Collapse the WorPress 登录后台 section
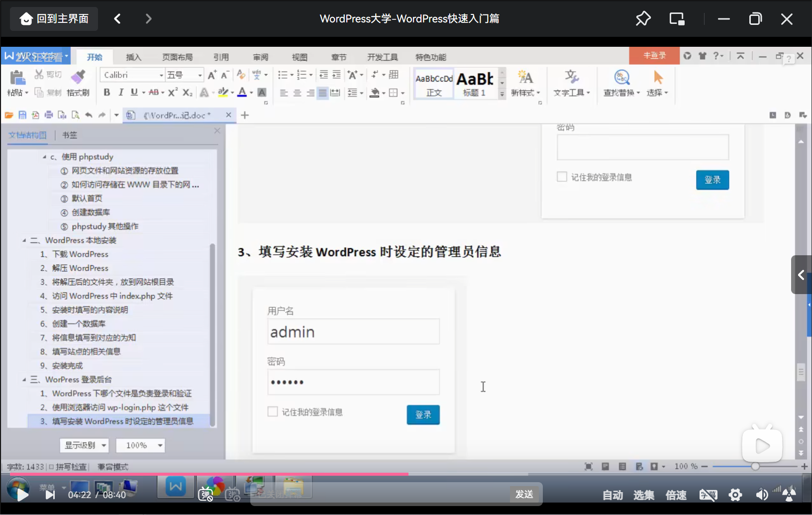This screenshot has height=515, width=812. pos(24,380)
